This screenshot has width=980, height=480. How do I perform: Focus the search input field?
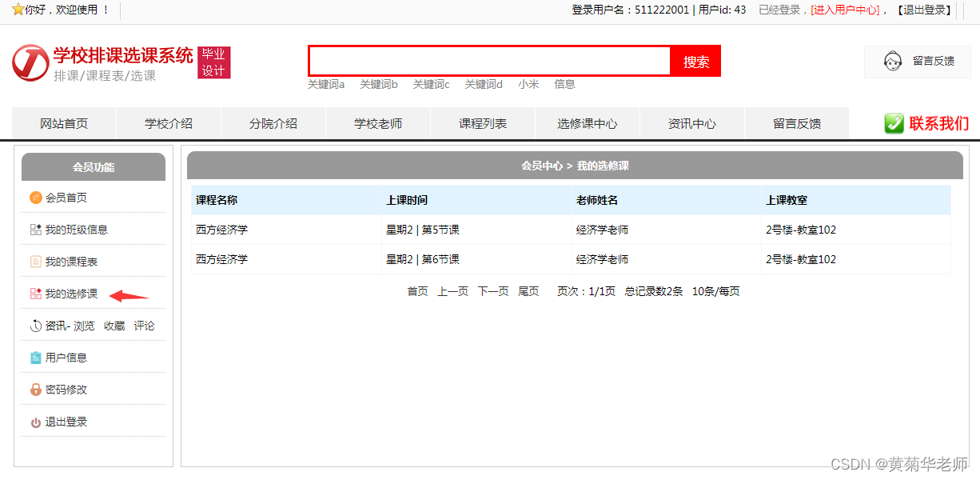(x=489, y=61)
